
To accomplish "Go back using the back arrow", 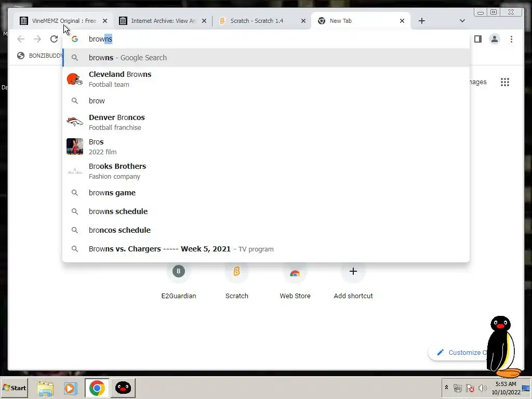I will [x=21, y=39].
